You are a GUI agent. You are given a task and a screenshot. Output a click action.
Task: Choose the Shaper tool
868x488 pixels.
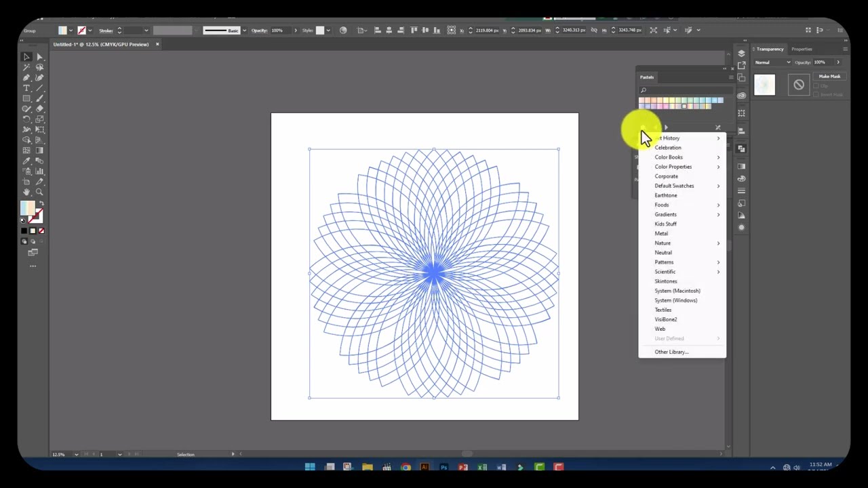click(x=26, y=108)
